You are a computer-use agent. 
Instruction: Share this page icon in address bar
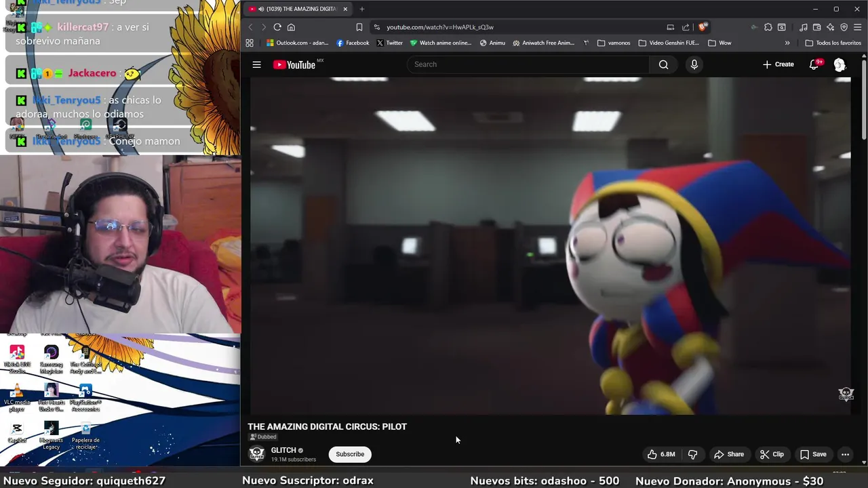coord(686,27)
